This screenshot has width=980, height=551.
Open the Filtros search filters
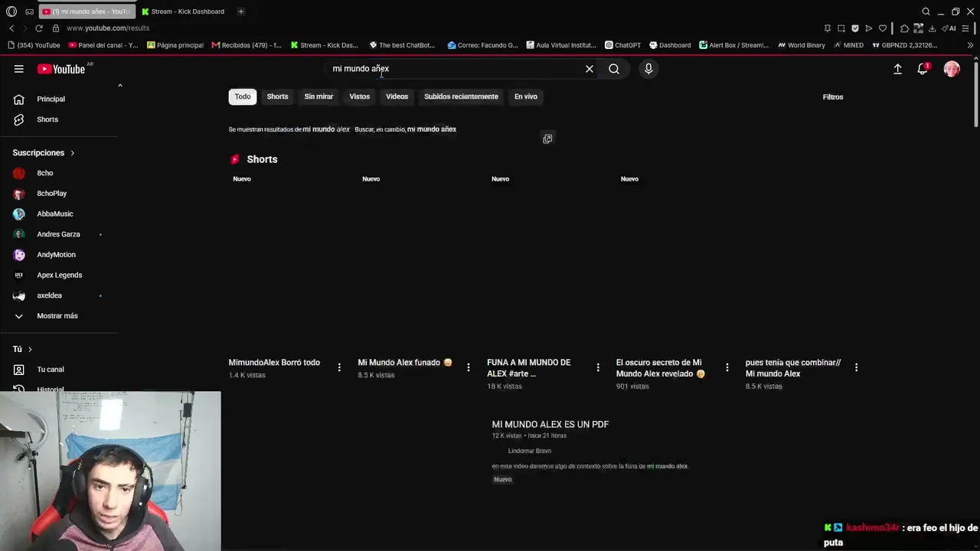[833, 97]
